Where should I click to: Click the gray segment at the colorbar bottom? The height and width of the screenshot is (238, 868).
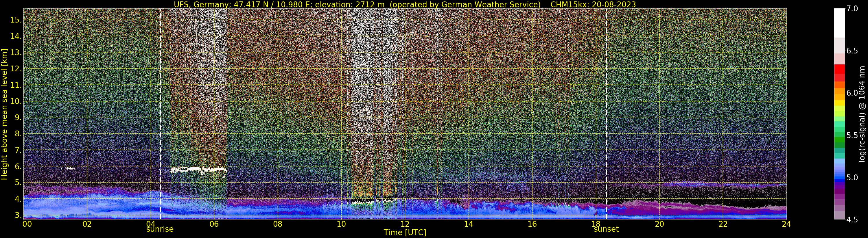point(839,215)
